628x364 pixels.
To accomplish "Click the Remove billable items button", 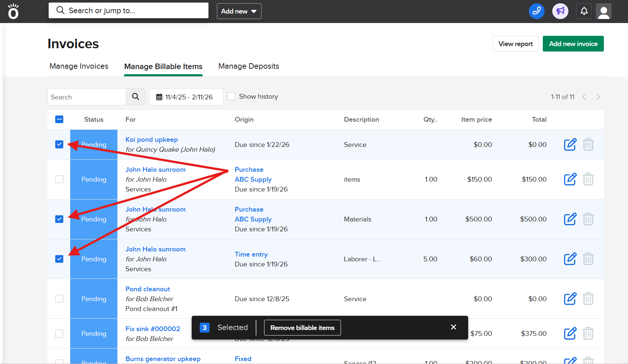I will (x=302, y=328).
